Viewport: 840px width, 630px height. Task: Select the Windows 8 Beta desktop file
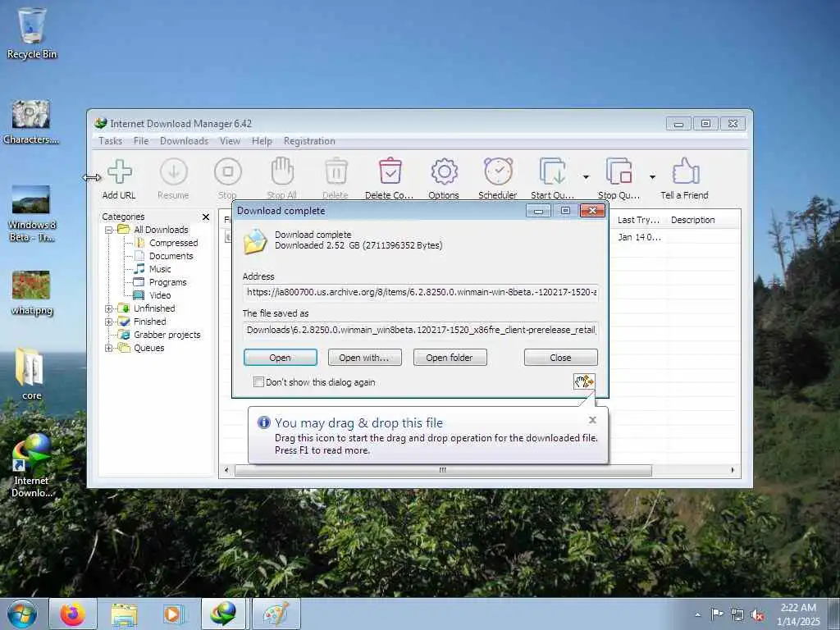[x=31, y=213]
